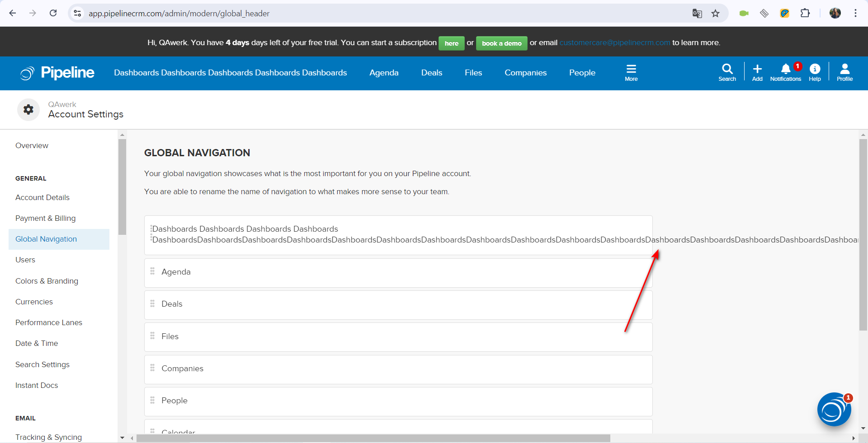
Task: Grab the Files row drag handle
Action: 152,336
